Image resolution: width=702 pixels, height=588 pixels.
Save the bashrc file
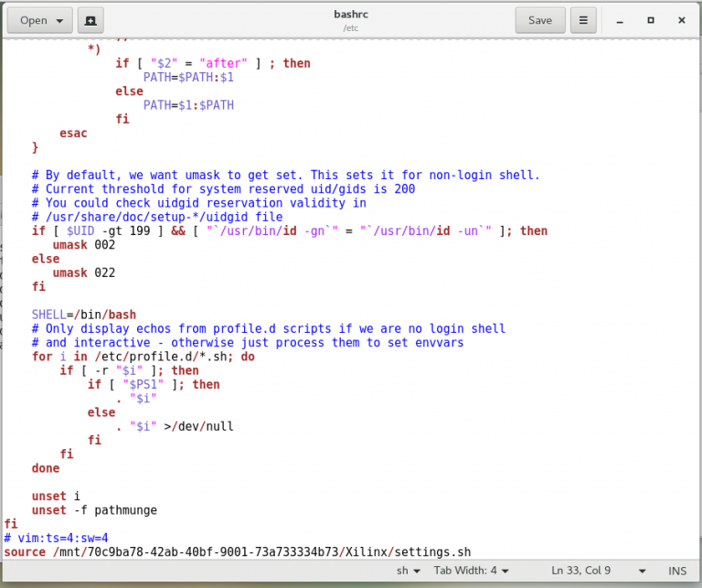click(539, 20)
